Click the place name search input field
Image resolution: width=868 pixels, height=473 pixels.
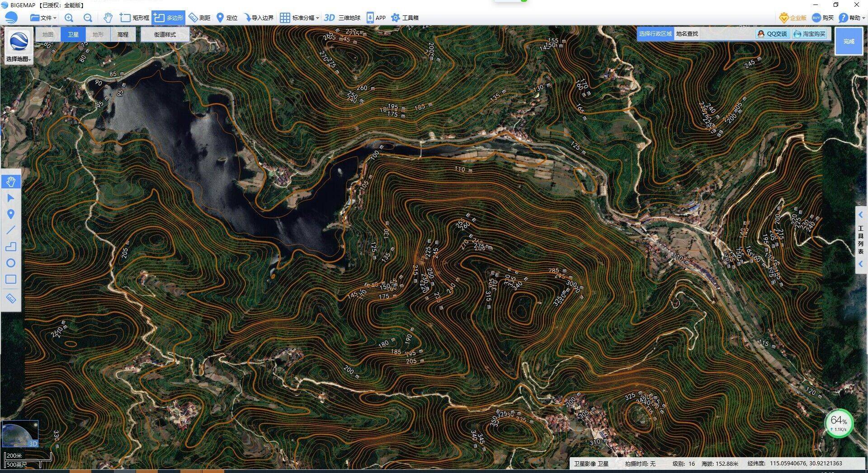tap(727, 34)
